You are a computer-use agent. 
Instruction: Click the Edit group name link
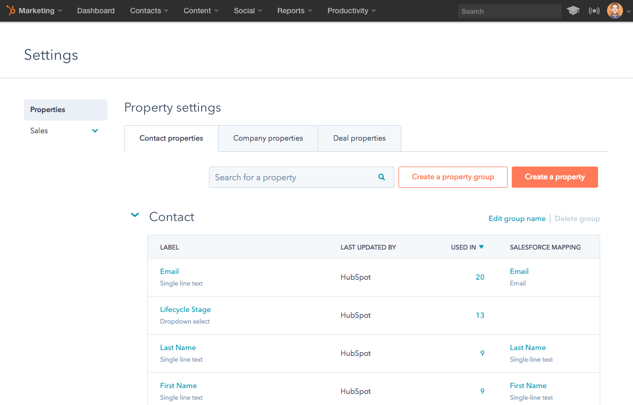[x=516, y=218]
